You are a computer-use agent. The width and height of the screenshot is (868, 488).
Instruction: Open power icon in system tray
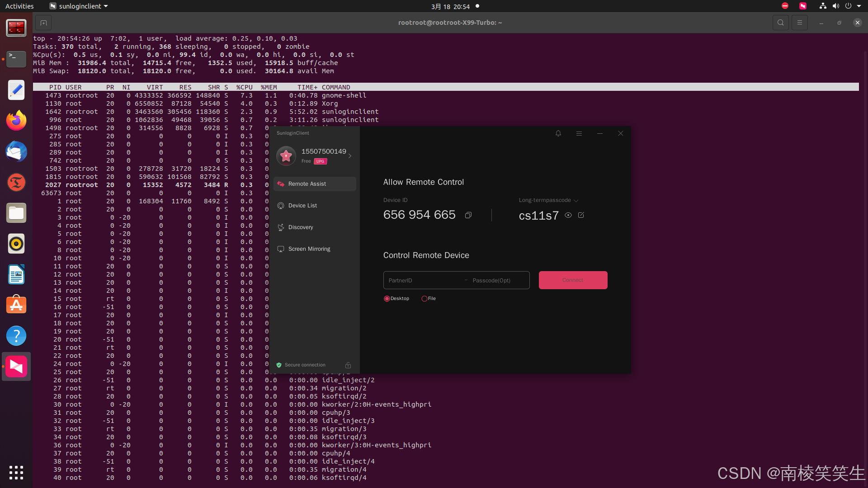(x=848, y=6)
